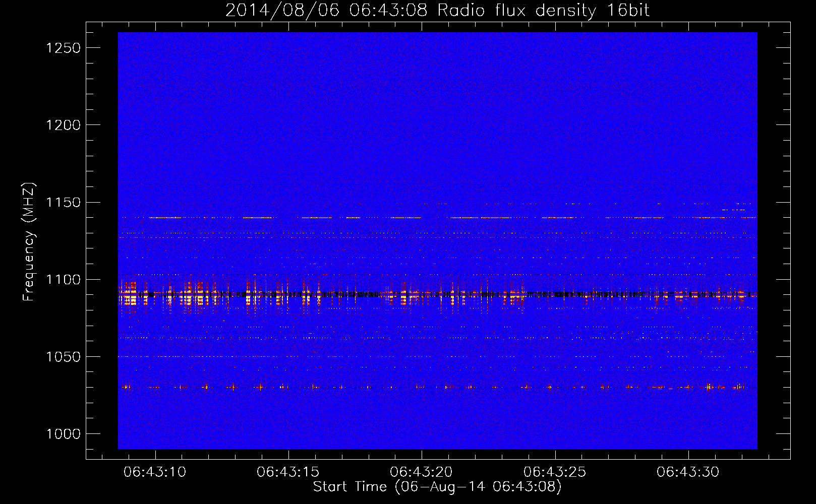
Task: Click the 06:43:25 time tick label
Action: (x=555, y=472)
